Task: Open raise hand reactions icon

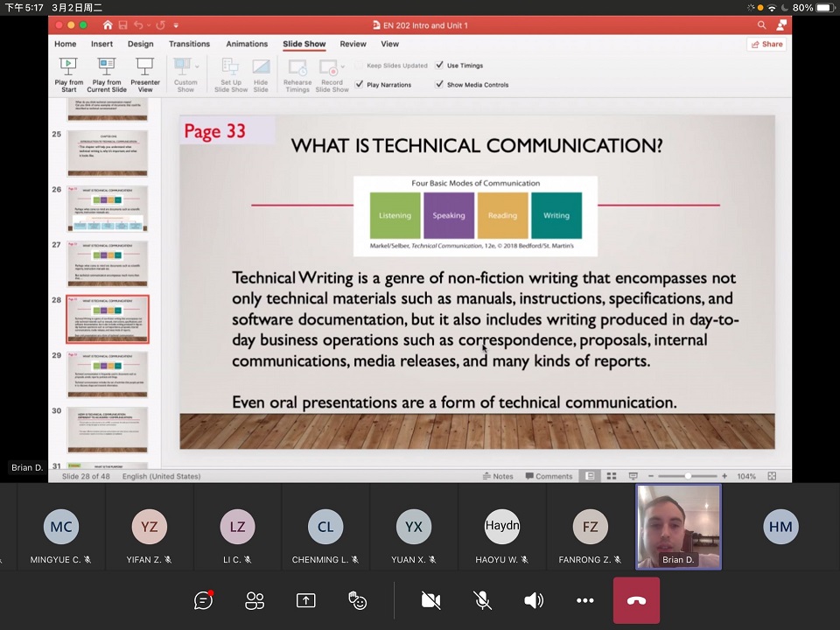Action: click(x=357, y=600)
